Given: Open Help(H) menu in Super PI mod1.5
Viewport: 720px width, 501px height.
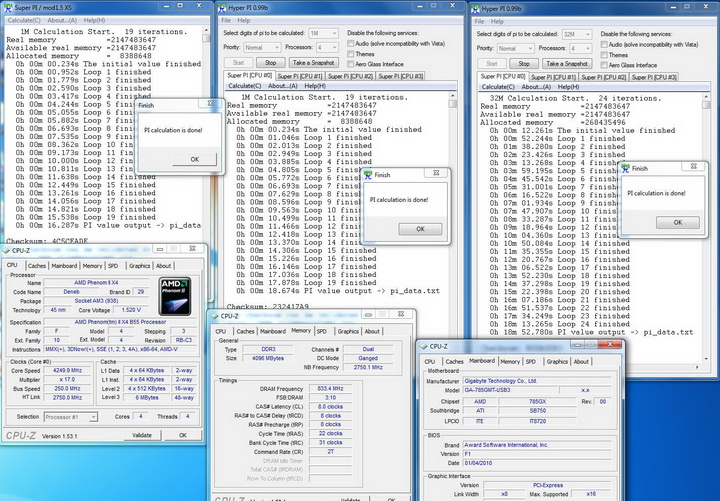Looking at the screenshot, I should click(x=94, y=20).
